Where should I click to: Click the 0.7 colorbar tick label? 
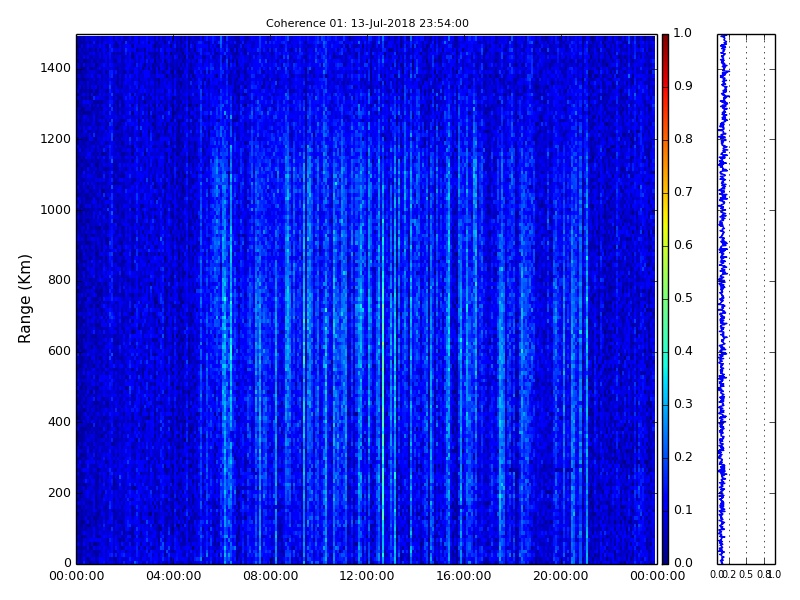click(683, 192)
